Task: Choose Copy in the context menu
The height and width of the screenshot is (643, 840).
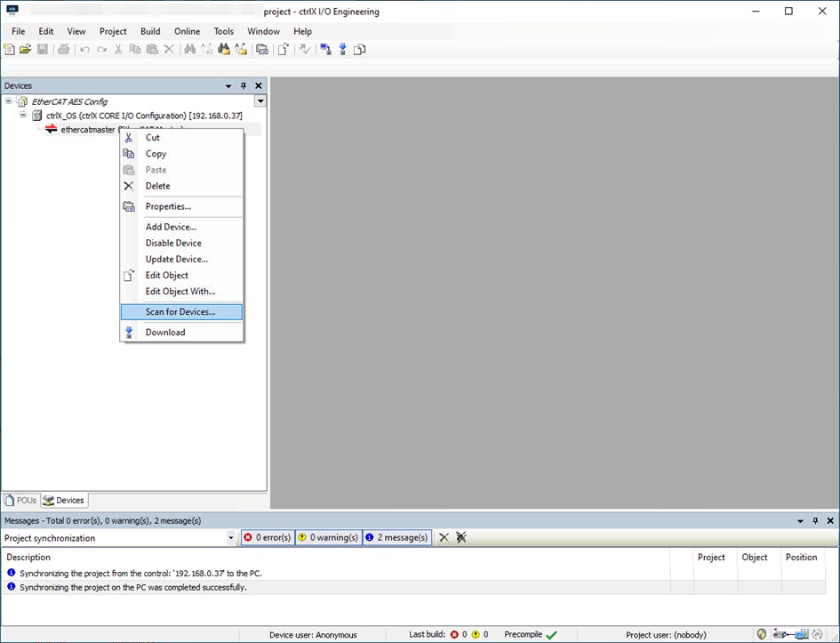Action: click(x=181, y=154)
